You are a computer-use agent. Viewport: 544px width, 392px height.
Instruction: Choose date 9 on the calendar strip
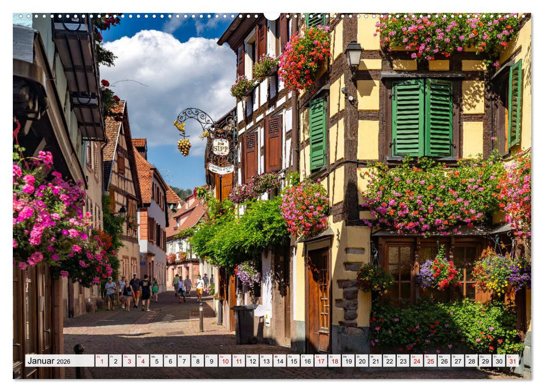[211, 361]
